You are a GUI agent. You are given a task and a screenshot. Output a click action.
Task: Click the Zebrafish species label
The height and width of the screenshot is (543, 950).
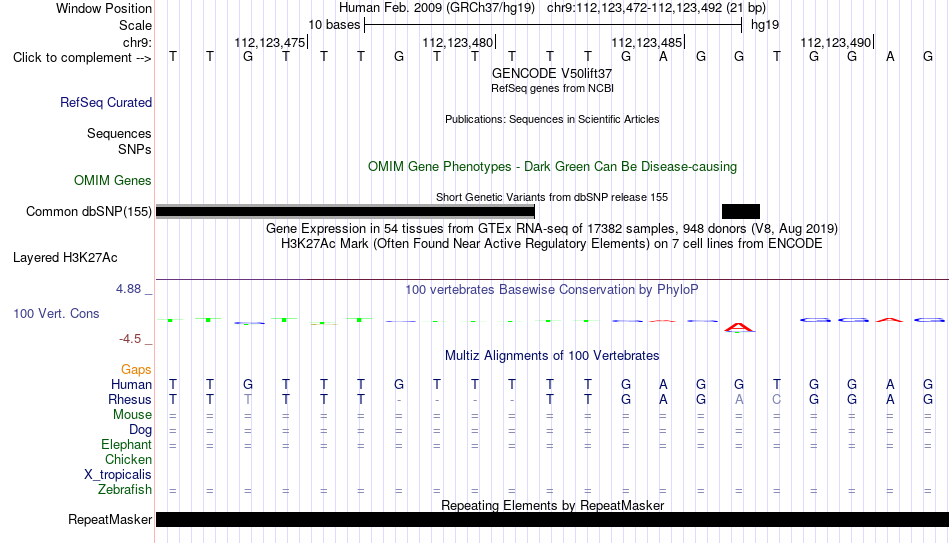[125, 490]
